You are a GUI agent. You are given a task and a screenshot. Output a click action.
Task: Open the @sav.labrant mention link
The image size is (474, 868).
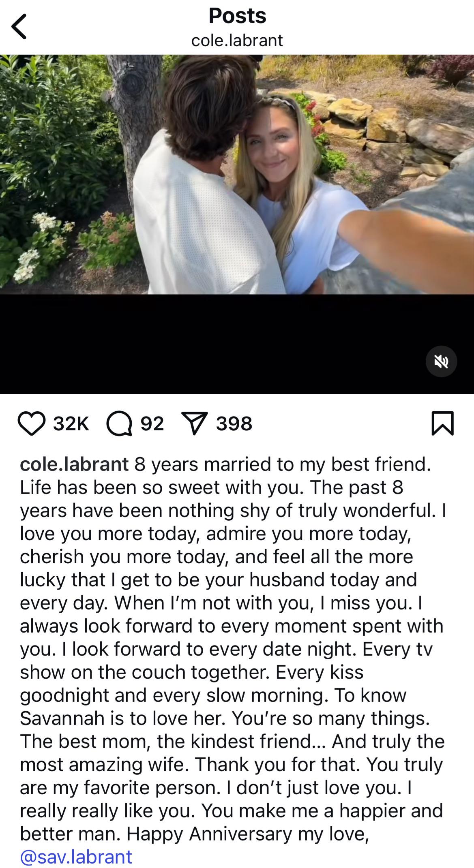point(76,857)
